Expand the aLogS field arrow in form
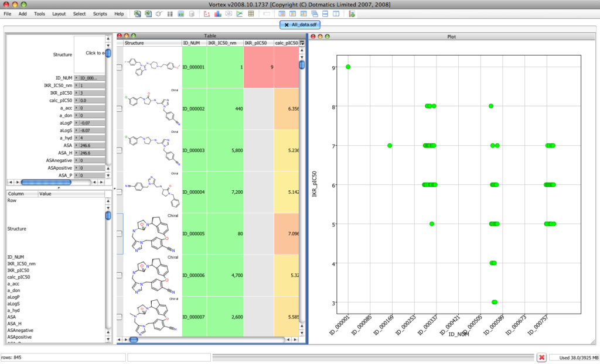 tap(76, 131)
